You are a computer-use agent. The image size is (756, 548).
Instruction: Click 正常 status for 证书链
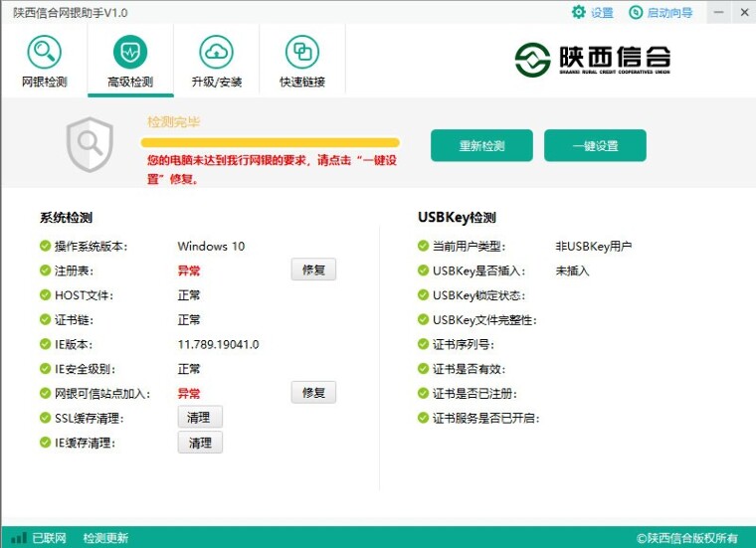189,320
